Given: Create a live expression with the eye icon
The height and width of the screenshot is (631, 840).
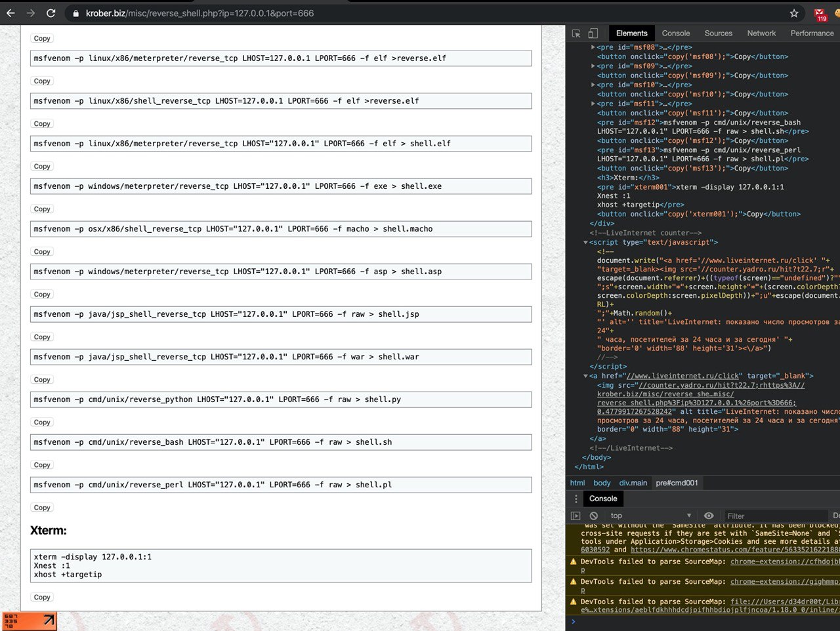Looking at the screenshot, I should [709, 516].
